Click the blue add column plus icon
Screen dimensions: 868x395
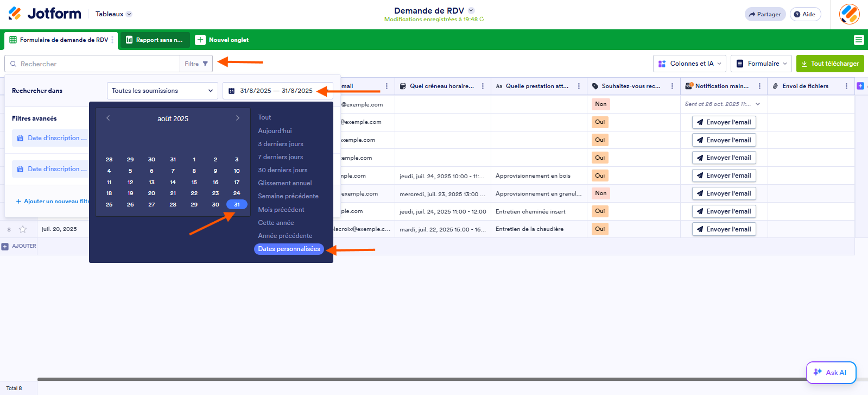(860, 86)
